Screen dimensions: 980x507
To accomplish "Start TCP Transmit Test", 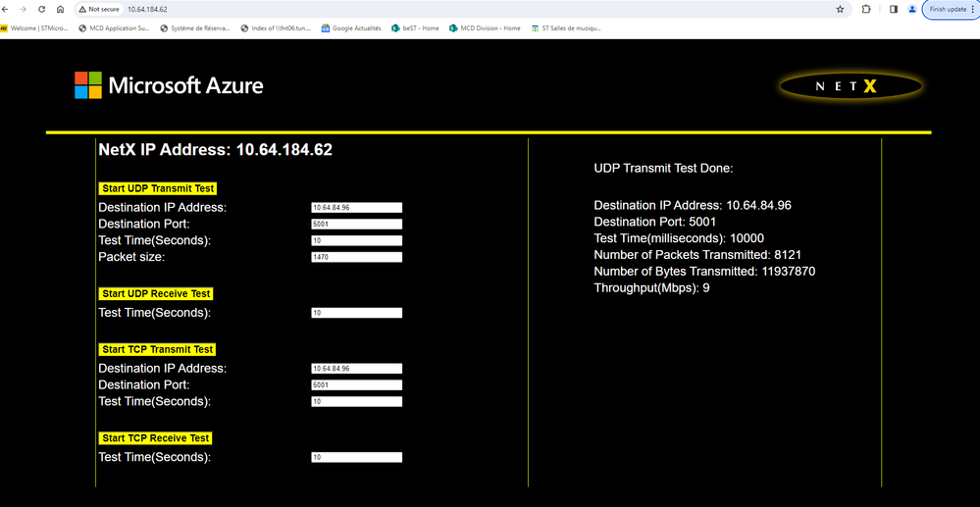I will click(x=158, y=349).
